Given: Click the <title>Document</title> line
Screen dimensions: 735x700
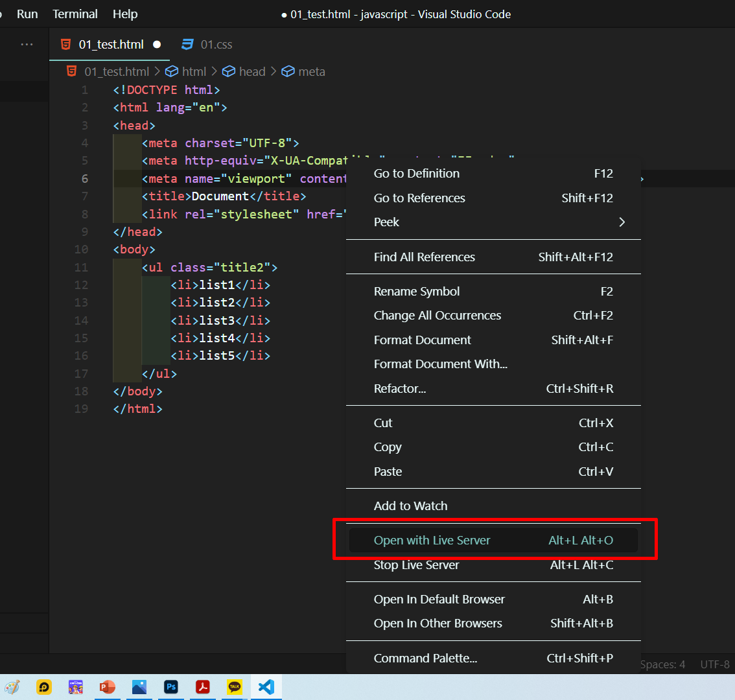Looking at the screenshot, I should [224, 196].
